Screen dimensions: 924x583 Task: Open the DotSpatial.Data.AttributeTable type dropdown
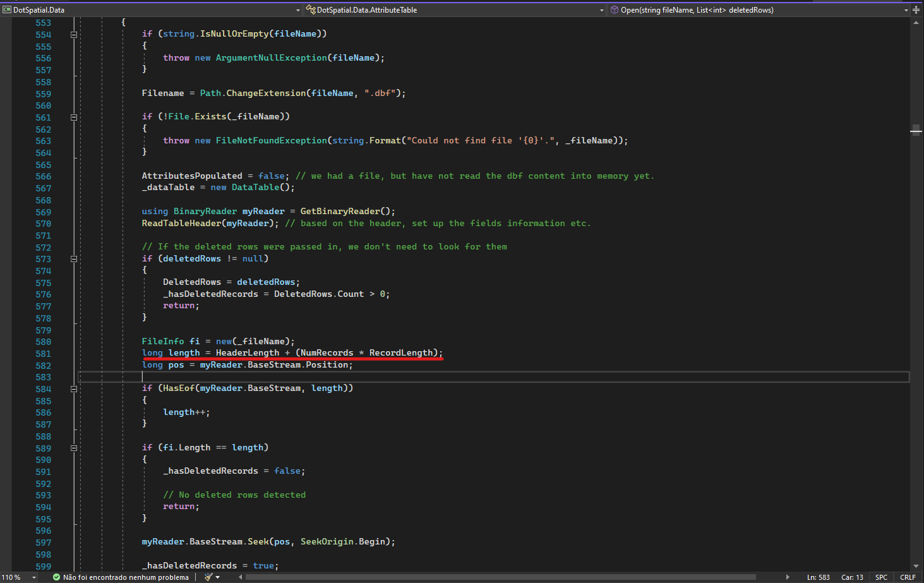pyautogui.click(x=602, y=10)
